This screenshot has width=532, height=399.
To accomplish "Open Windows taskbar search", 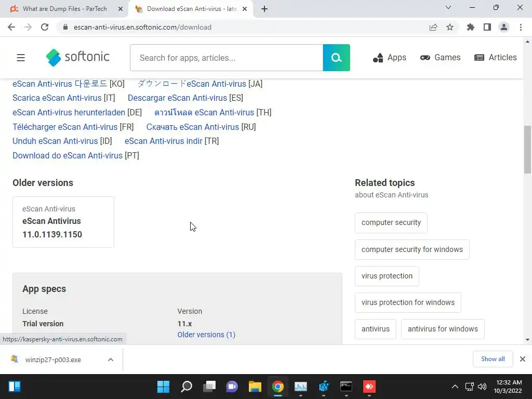I will pyautogui.click(x=187, y=387).
